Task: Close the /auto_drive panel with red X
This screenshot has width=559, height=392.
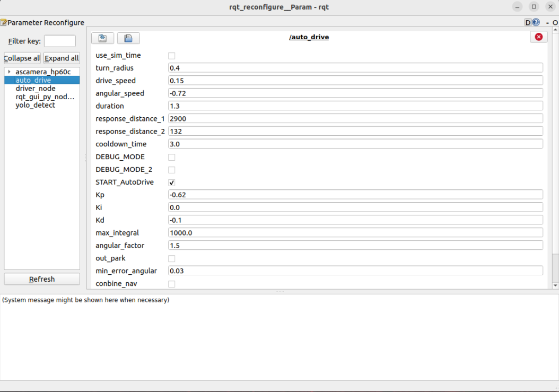Action: pyautogui.click(x=538, y=37)
